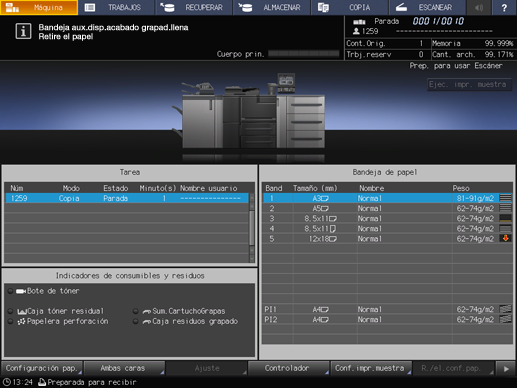
Task: Click the Peso column header
Action: tap(461, 188)
